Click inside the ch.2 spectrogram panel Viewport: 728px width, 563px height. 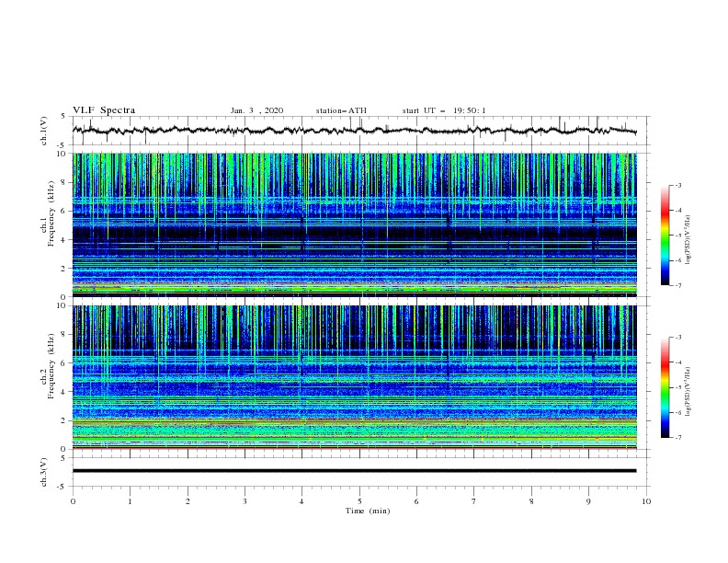[354, 377]
